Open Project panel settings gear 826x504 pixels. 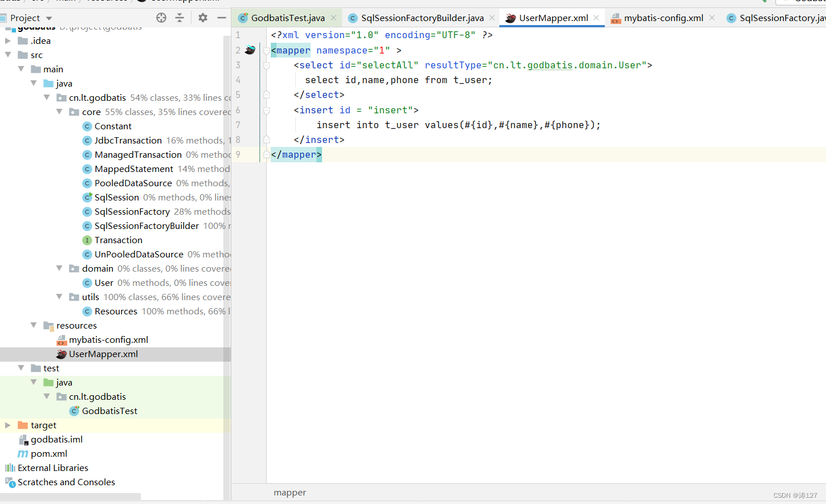(203, 18)
